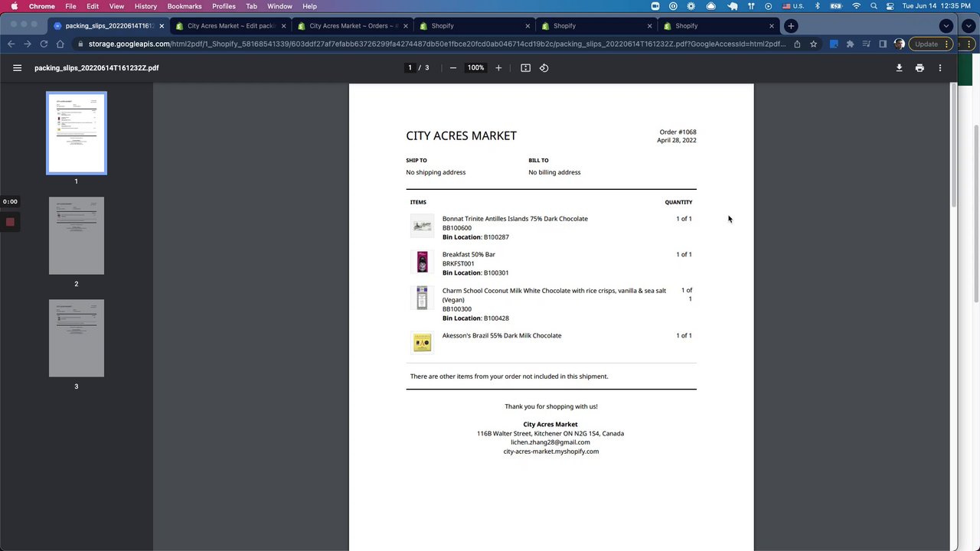Open the PDF viewer more actions menu
The height and width of the screenshot is (551, 980).
click(x=940, y=68)
